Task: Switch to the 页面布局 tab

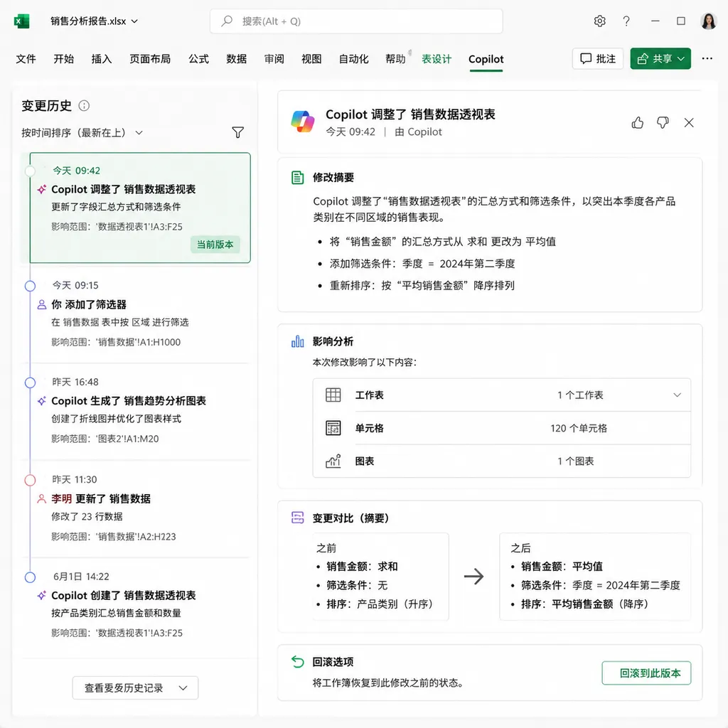Action: [150, 59]
